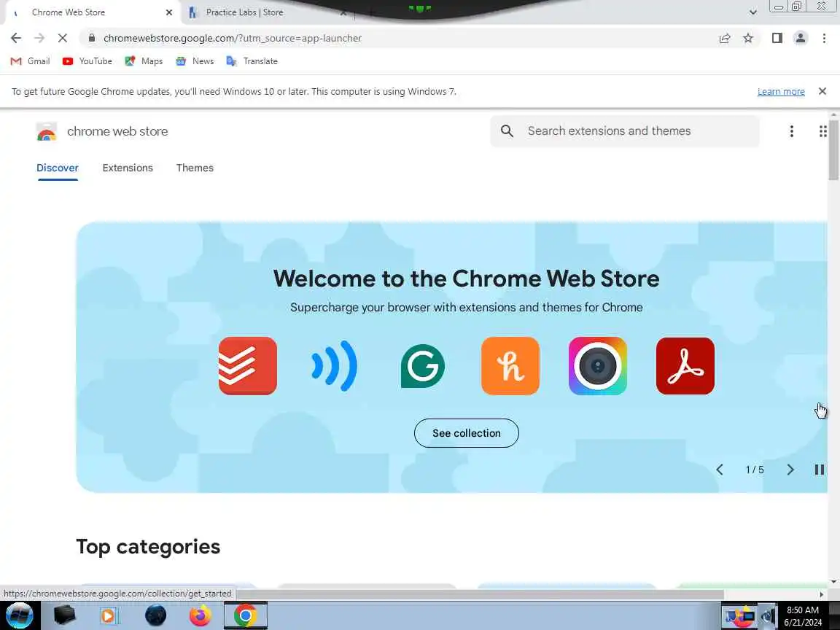This screenshot has width=840, height=630.
Task: Switch to Practice Labs Store browser tab
Action: click(263, 12)
